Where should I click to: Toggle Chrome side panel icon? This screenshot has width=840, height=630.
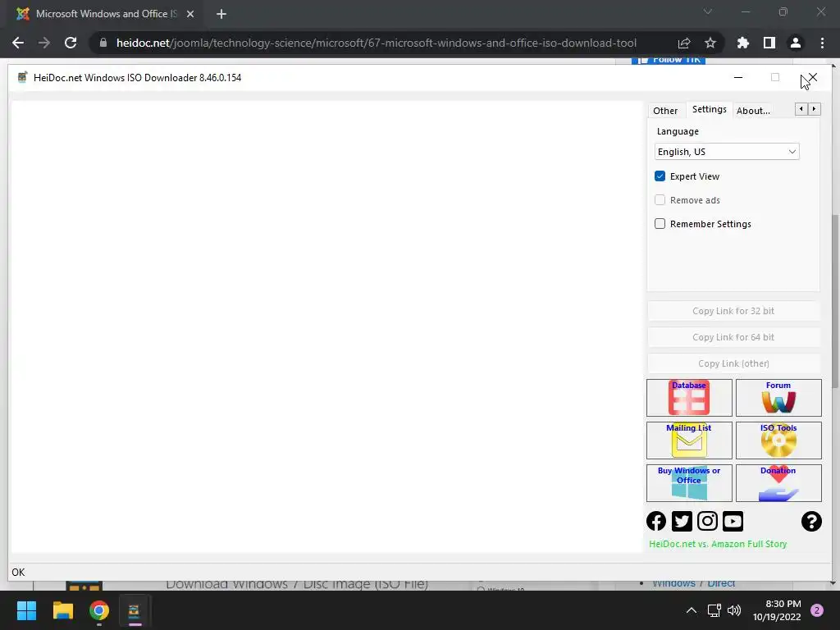(769, 43)
